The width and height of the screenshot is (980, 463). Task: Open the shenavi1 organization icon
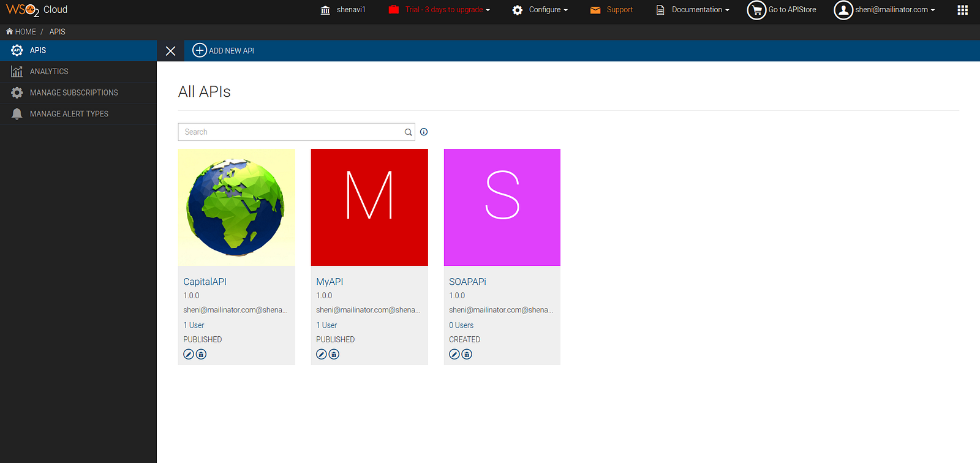325,10
